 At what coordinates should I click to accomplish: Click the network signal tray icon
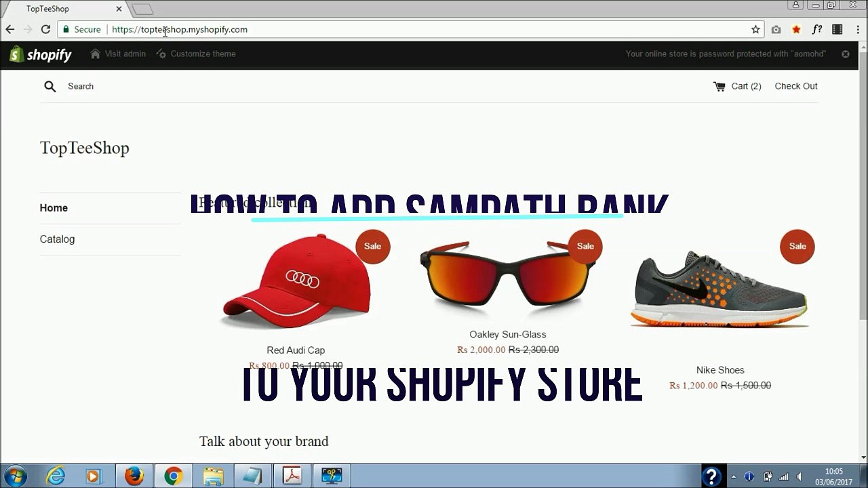point(784,476)
